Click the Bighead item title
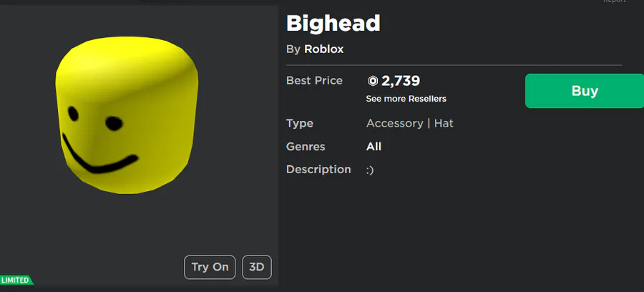644x292 pixels. click(x=333, y=24)
